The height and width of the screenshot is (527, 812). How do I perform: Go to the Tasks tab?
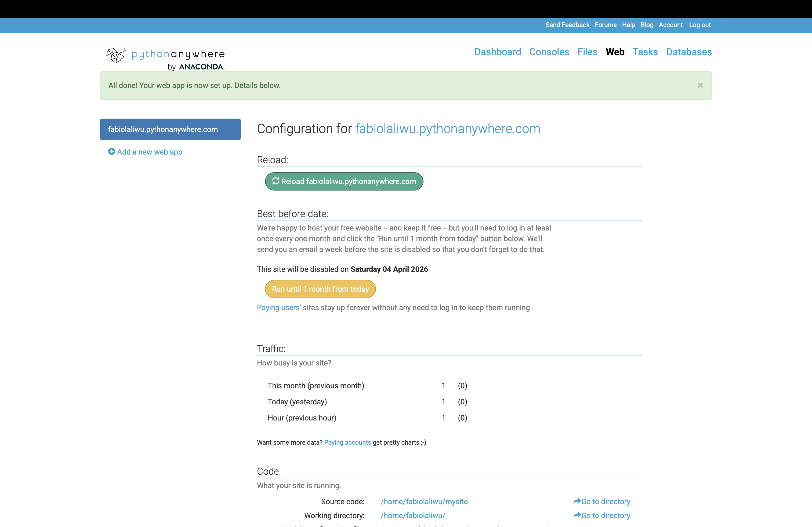click(645, 52)
